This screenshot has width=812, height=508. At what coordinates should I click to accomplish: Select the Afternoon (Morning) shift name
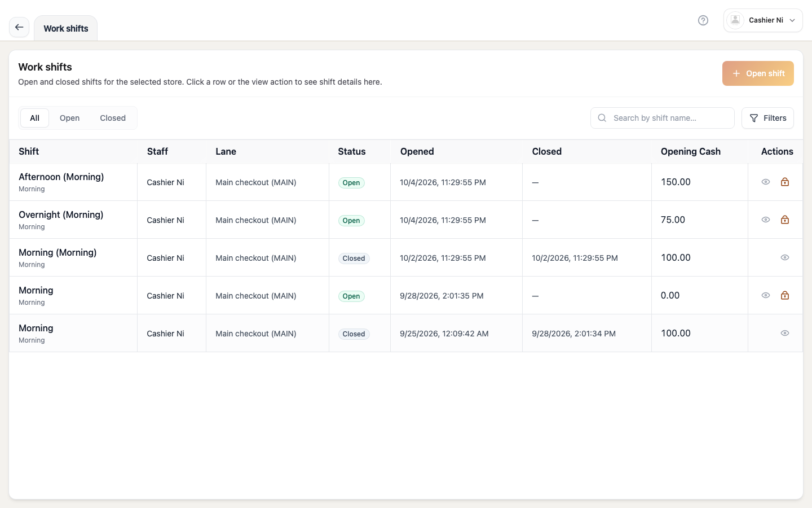[x=61, y=177]
